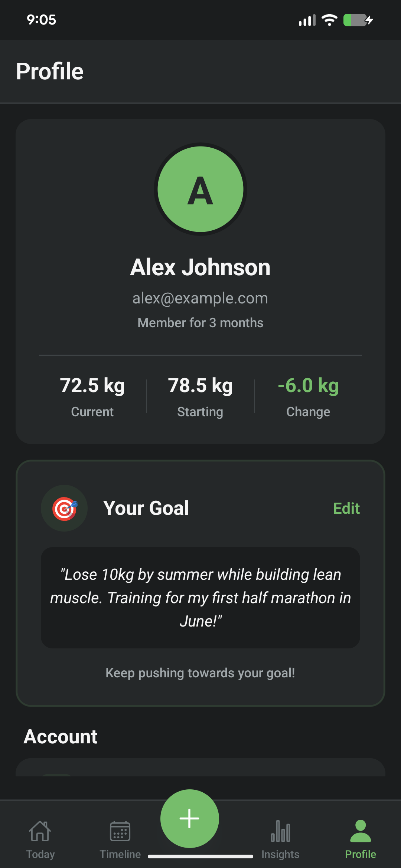Tap the 72.5 kg current weight
Viewport: 401px width, 868px height.
92,385
